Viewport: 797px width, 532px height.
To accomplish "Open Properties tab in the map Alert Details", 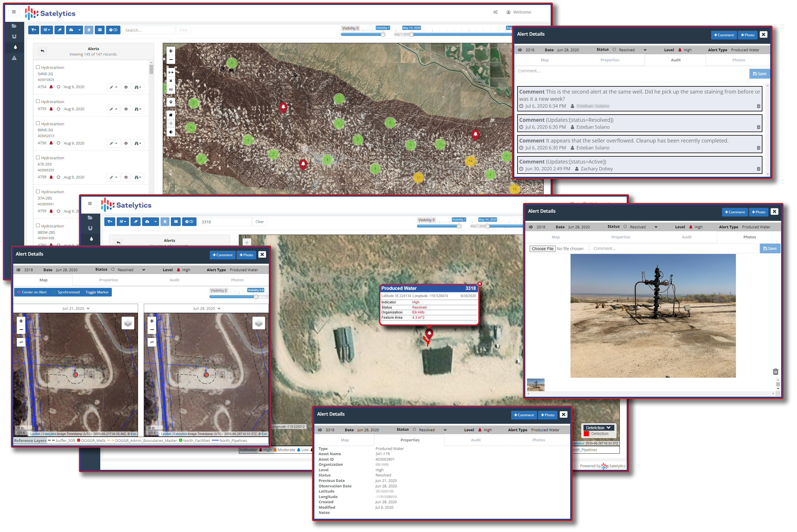I will coord(108,280).
